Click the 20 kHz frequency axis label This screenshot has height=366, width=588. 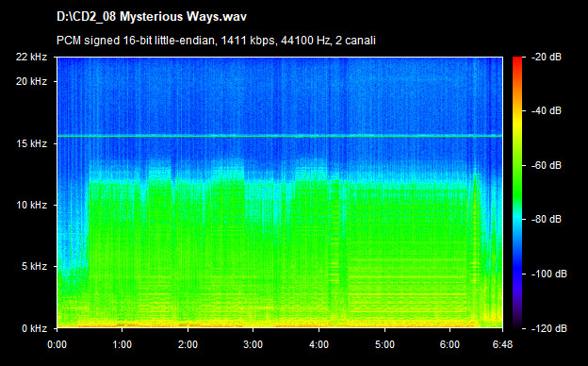point(31,81)
